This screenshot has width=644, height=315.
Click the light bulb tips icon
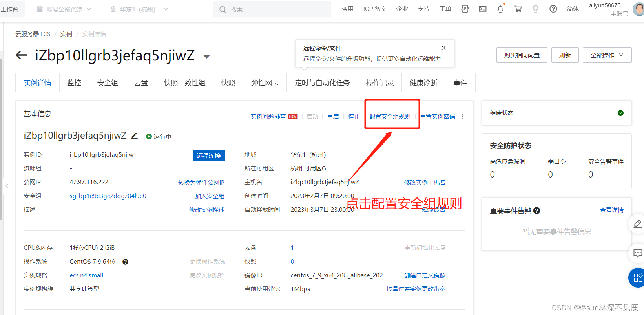(536, 9)
